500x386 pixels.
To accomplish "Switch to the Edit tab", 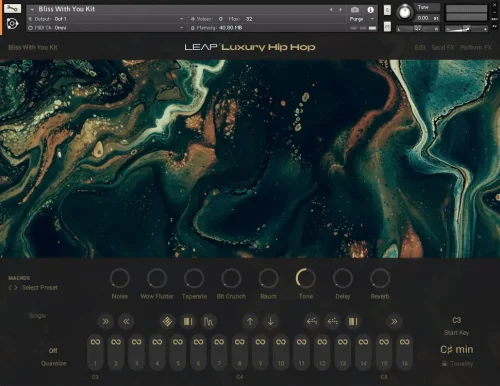I will point(420,48).
